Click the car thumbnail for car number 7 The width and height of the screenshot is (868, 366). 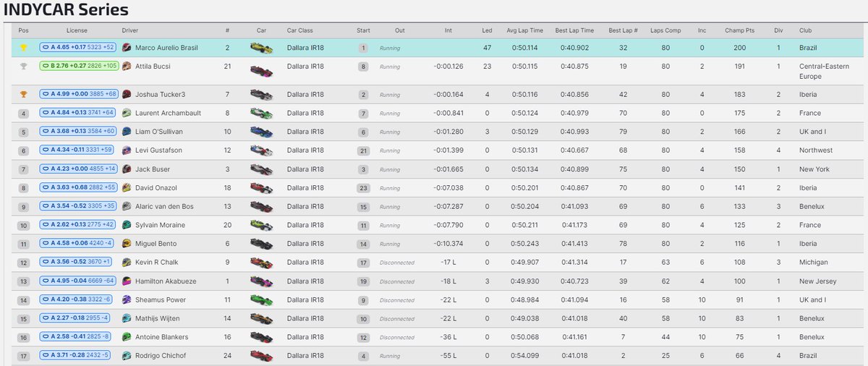[x=261, y=95]
